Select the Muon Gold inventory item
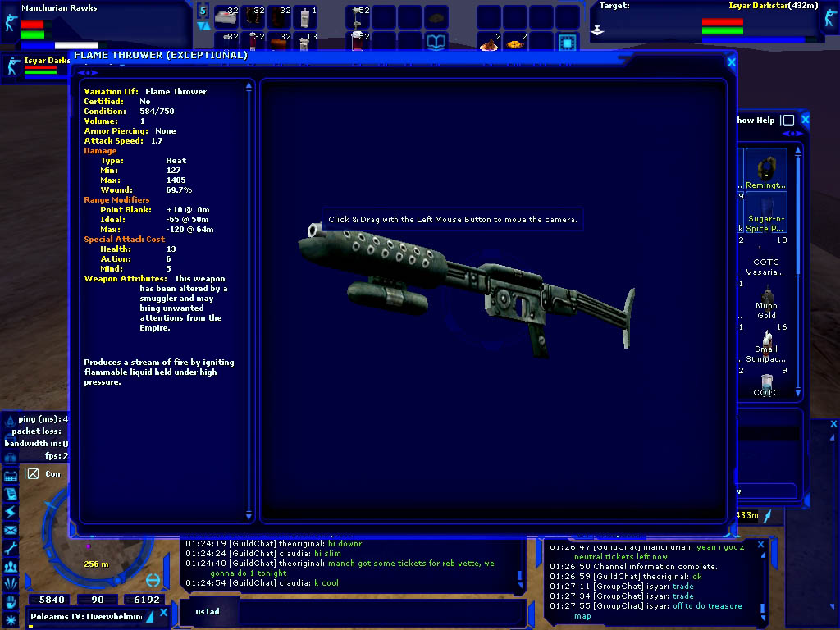The image size is (840, 630). click(766, 300)
